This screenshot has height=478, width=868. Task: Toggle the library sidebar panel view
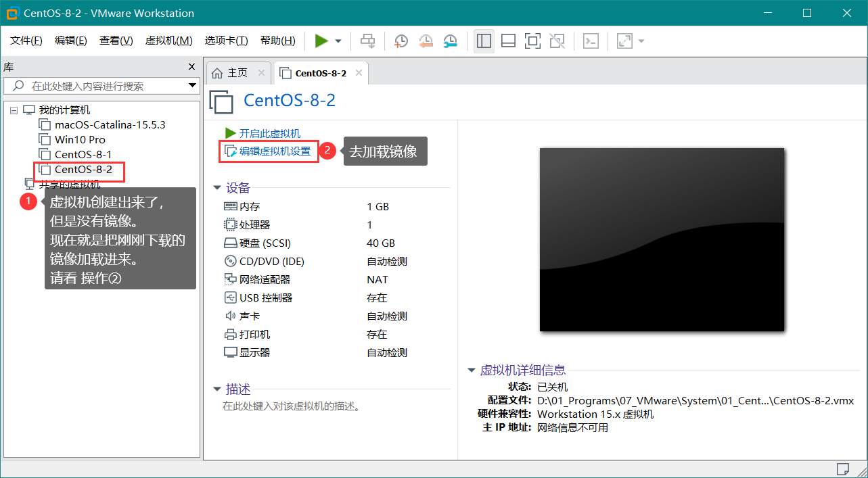484,41
